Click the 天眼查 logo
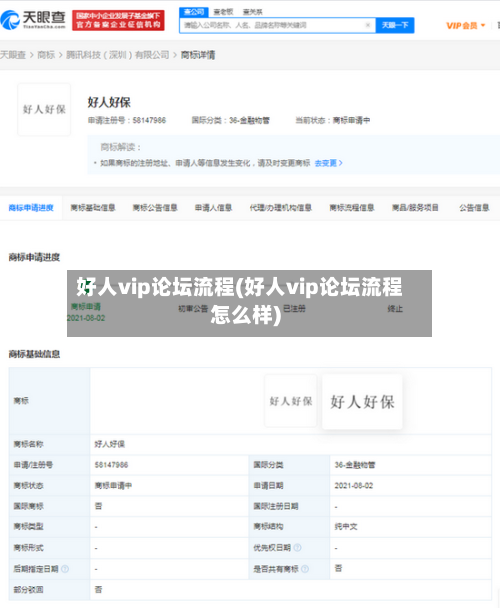Viewport: 500px width, 608px height. coord(33,19)
